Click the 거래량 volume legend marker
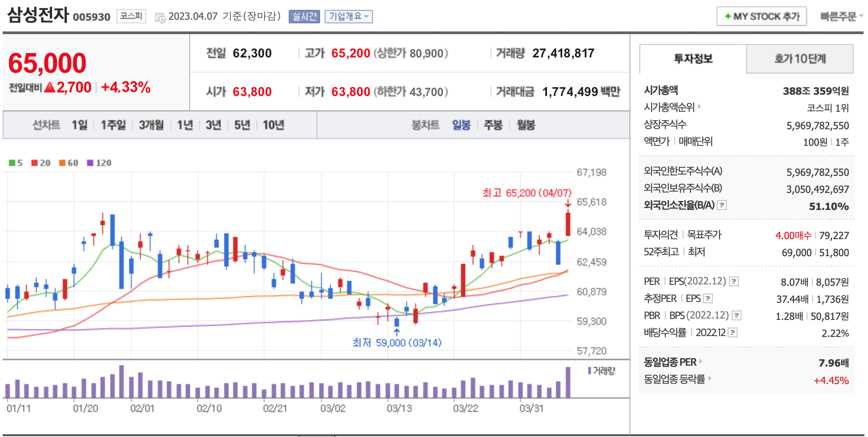 point(590,371)
